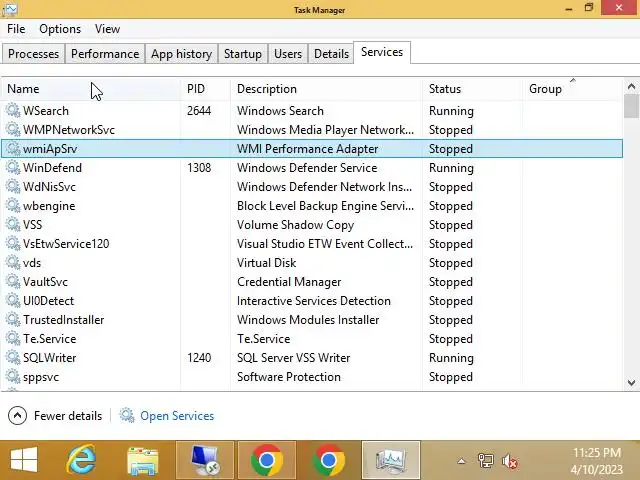Click the gear icon beside UI0Detect
This screenshot has width=640, height=480.
13,300
